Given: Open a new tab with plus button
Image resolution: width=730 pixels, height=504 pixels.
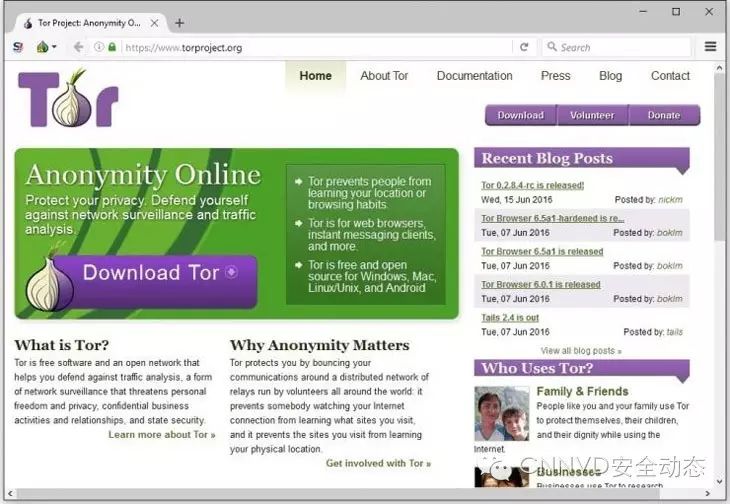Looking at the screenshot, I should point(179,23).
